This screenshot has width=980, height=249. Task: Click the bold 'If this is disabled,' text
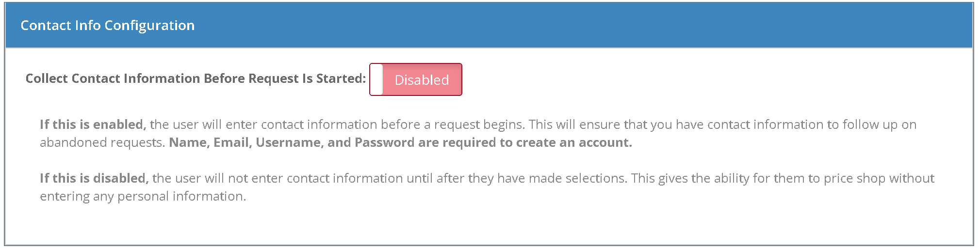94,178
